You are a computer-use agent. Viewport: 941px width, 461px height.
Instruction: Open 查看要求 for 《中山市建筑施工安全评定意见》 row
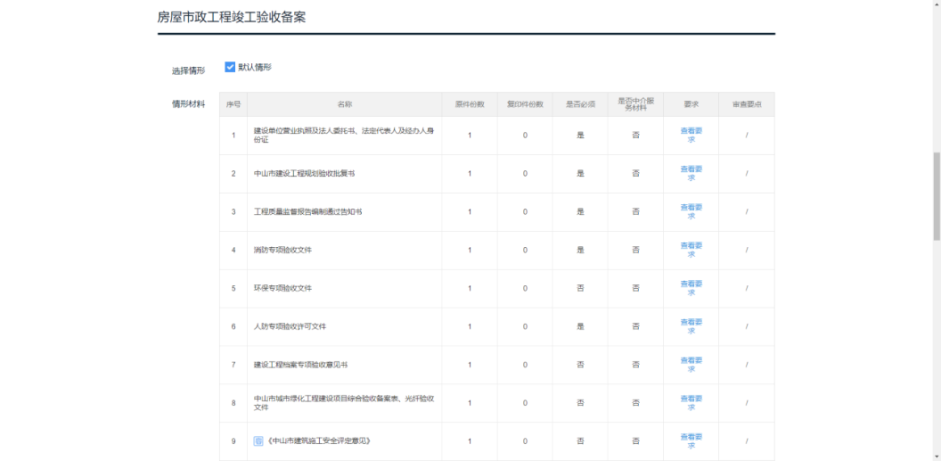coord(690,440)
